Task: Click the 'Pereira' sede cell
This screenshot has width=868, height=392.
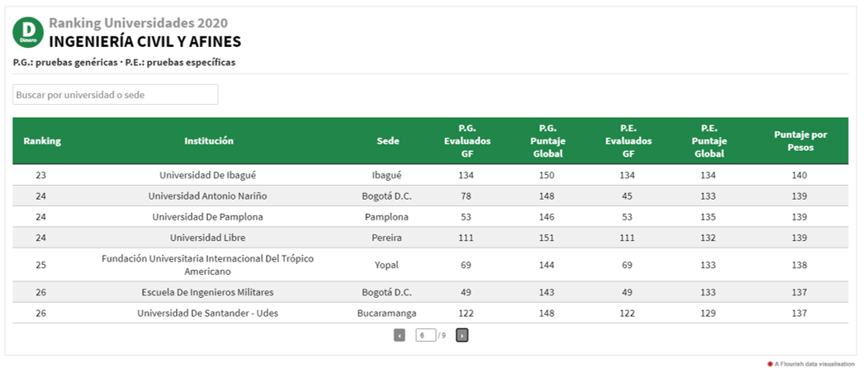Action: [x=387, y=239]
